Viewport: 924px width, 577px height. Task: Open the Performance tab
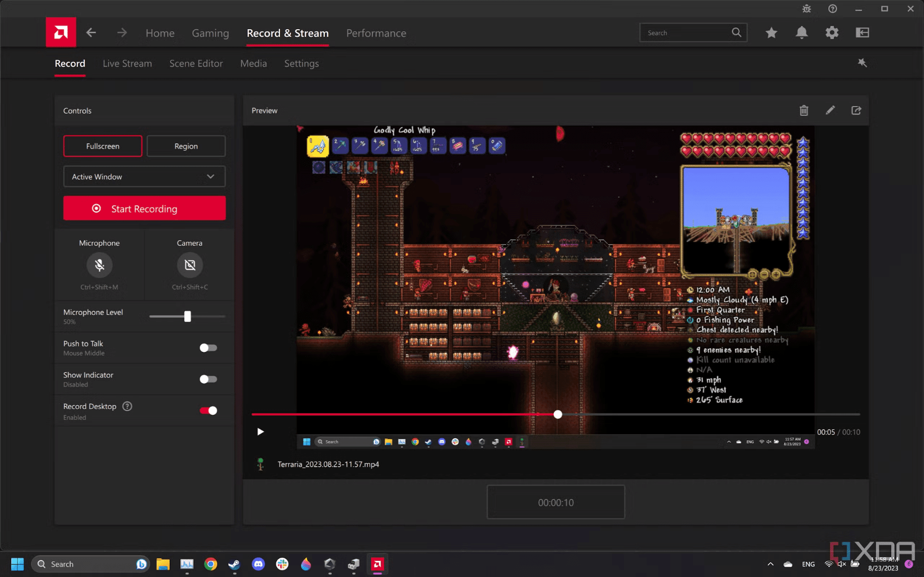click(x=376, y=33)
